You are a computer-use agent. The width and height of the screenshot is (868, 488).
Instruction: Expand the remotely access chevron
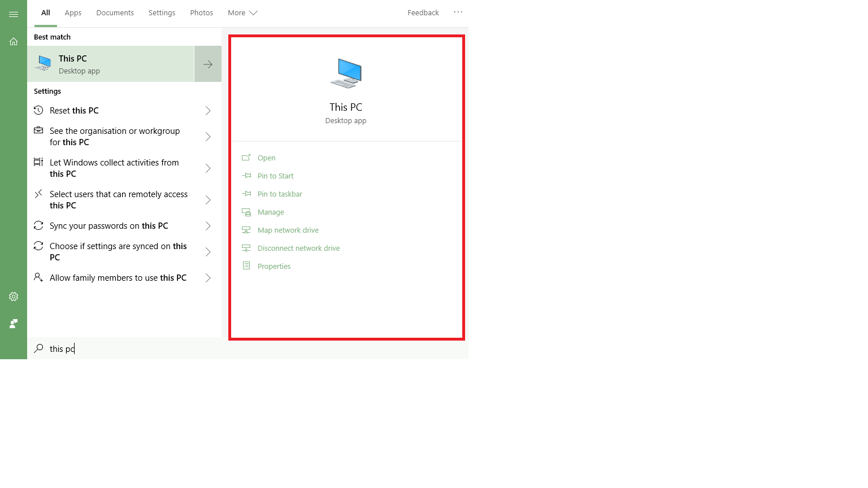208,200
